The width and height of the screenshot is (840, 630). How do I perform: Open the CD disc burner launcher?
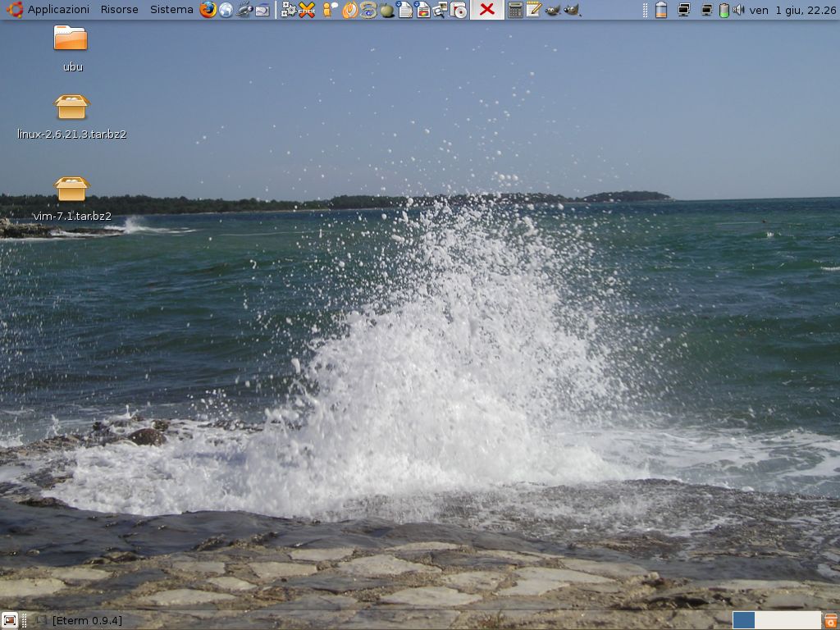tap(459, 10)
